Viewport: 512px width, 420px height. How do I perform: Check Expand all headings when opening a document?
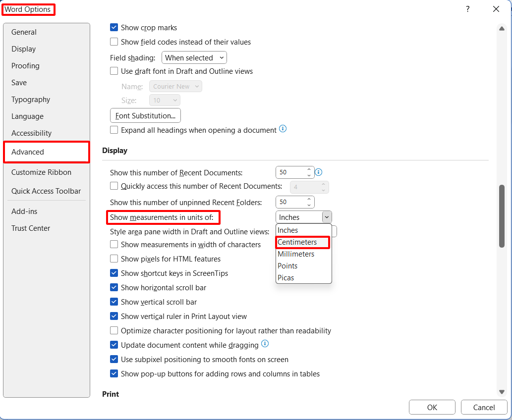coord(114,130)
